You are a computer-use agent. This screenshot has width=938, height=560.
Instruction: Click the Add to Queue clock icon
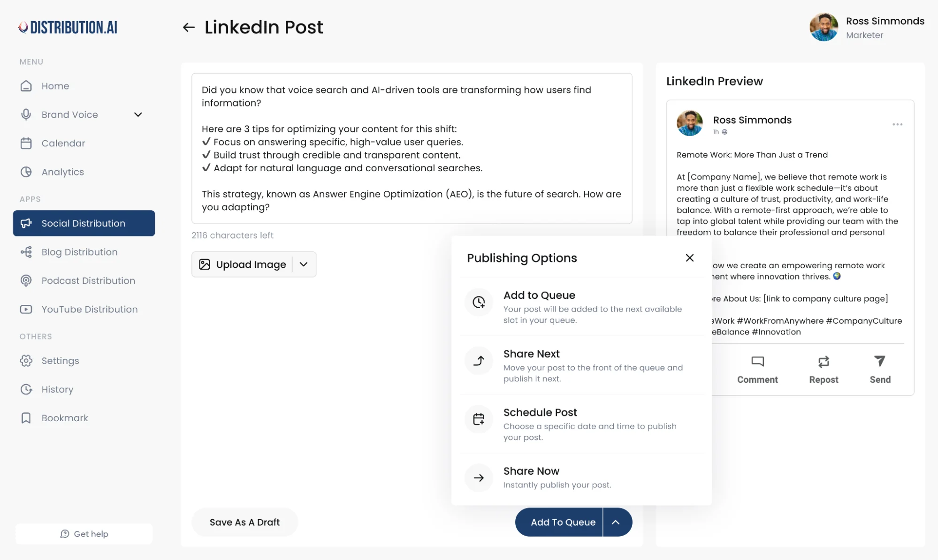point(479,302)
